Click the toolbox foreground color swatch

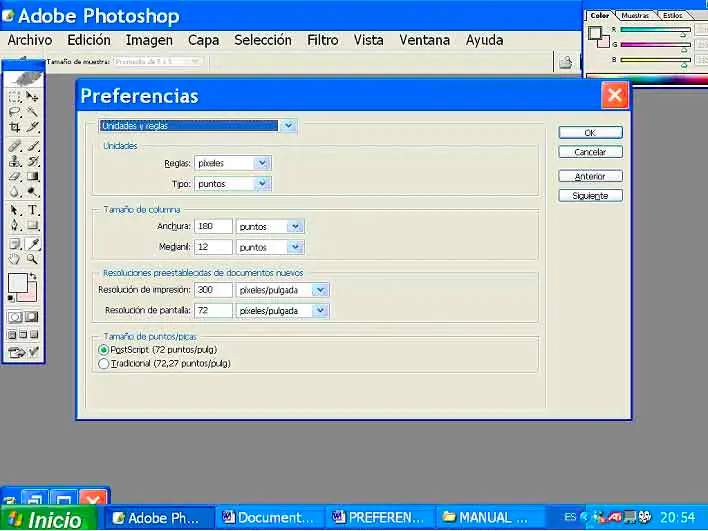click(18, 283)
